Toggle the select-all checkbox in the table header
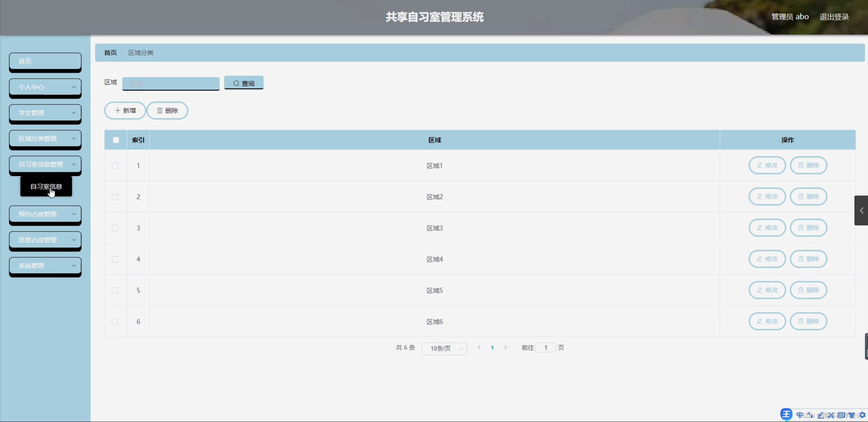The image size is (868, 422). (116, 140)
